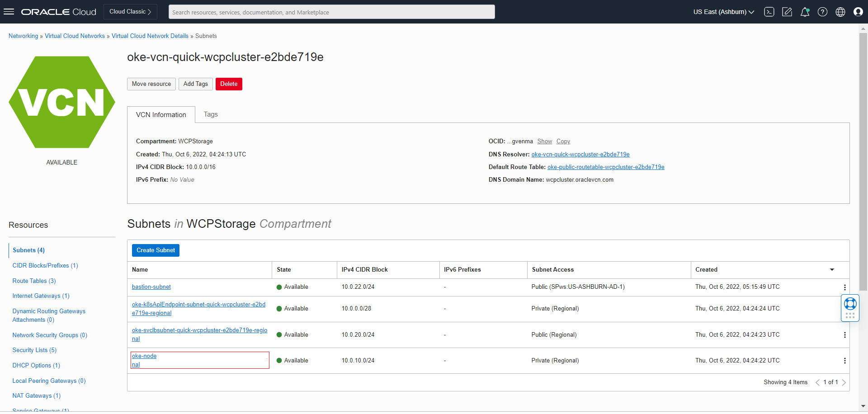Open oke-svclbsubnet-quick-wcpcluster link
Viewport: 868px width, 414px height.
pyautogui.click(x=199, y=334)
